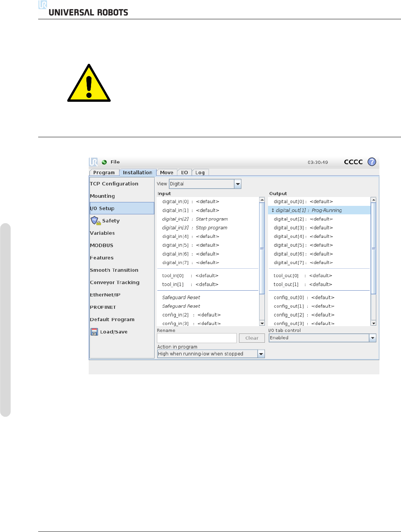Select I/O Setup in sidebar
The image size is (401, 532).
coord(122,208)
